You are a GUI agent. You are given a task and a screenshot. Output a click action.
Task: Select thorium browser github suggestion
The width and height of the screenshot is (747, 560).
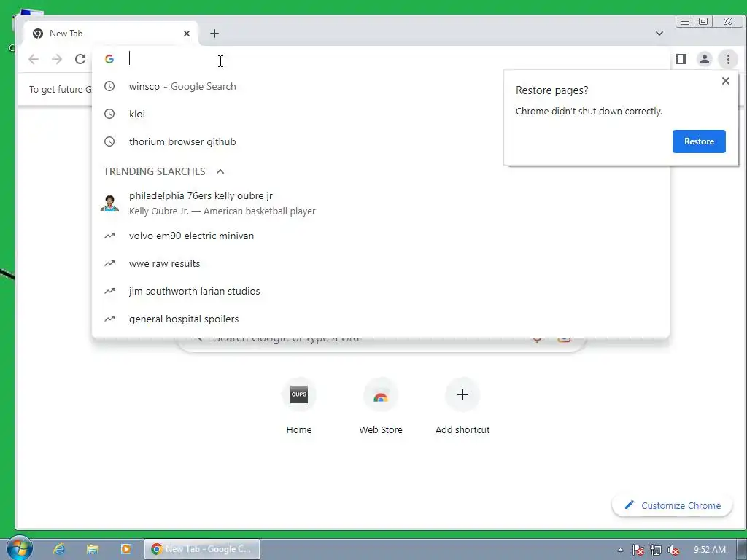(x=381, y=141)
